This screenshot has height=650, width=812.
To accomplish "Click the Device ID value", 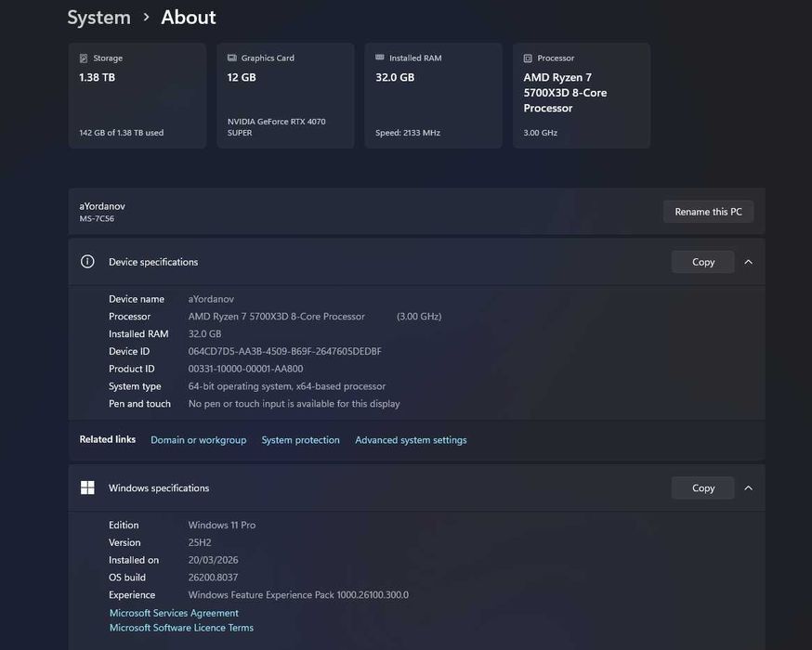I will coord(285,351).
